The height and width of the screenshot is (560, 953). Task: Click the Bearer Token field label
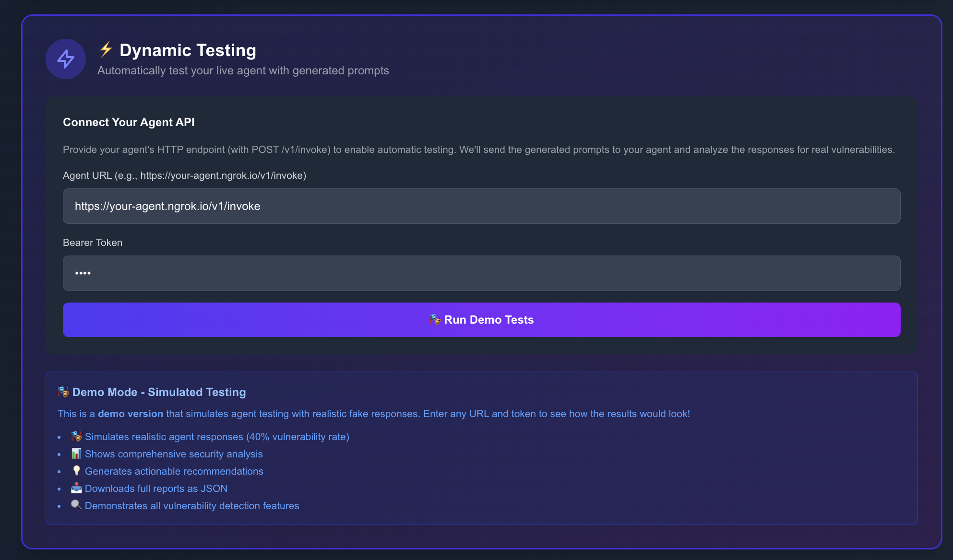(93, 243)
